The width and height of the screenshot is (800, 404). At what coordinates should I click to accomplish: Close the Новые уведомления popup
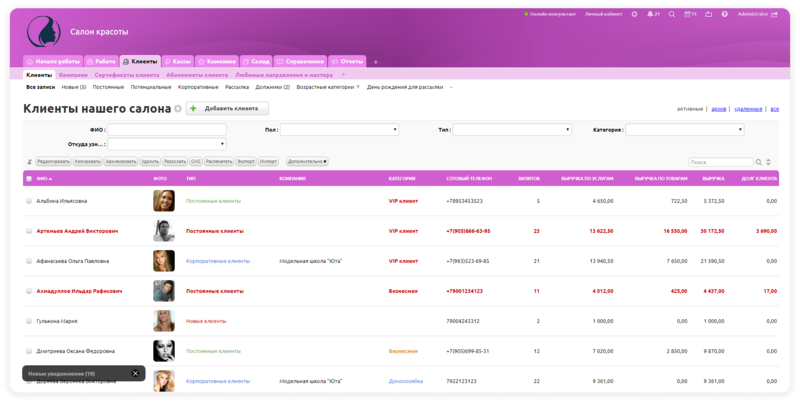click(x=135, y=374)
